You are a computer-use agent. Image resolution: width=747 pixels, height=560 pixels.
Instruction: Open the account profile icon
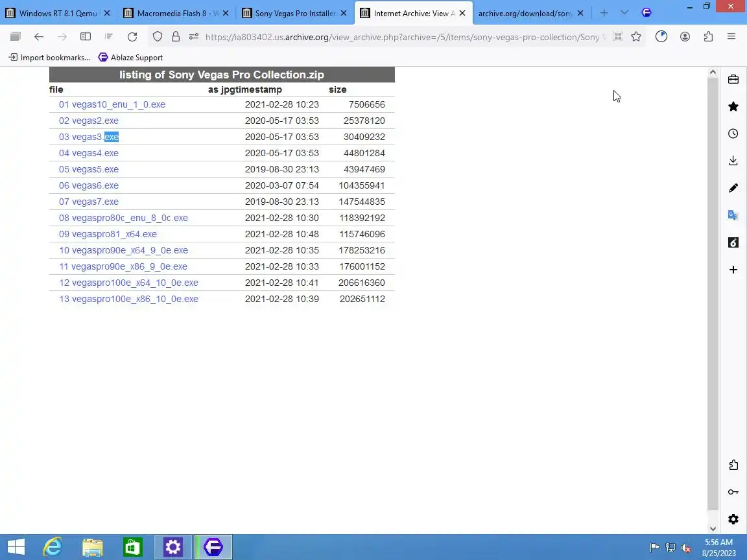pos(685,37)
